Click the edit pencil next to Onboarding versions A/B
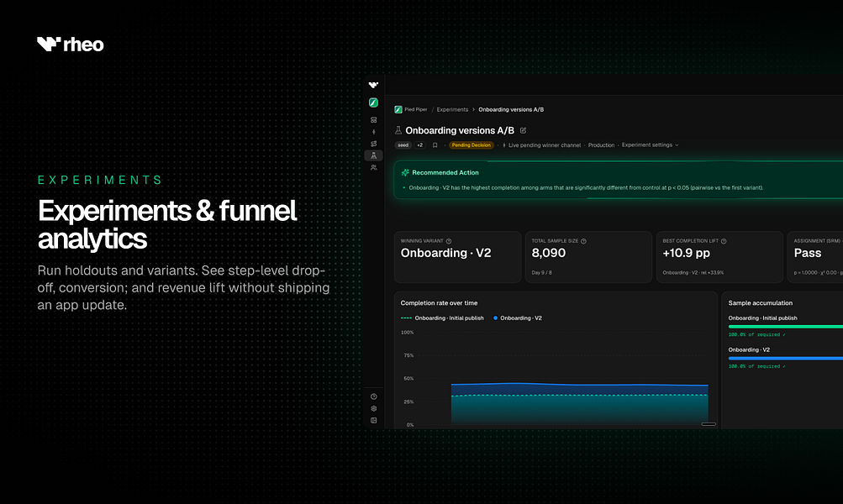The width and height of the screenshot is (843, 504). (x=523, y=130)
